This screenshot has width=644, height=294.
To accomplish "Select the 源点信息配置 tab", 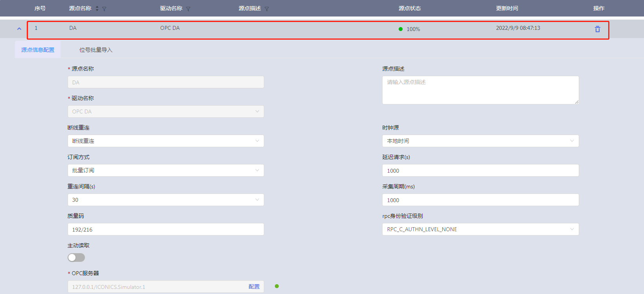I will (38, 50).
